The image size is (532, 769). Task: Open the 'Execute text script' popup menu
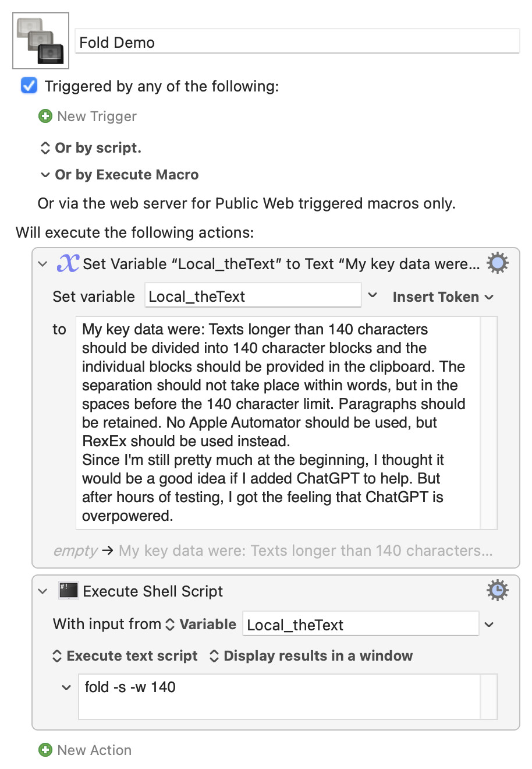125,655
